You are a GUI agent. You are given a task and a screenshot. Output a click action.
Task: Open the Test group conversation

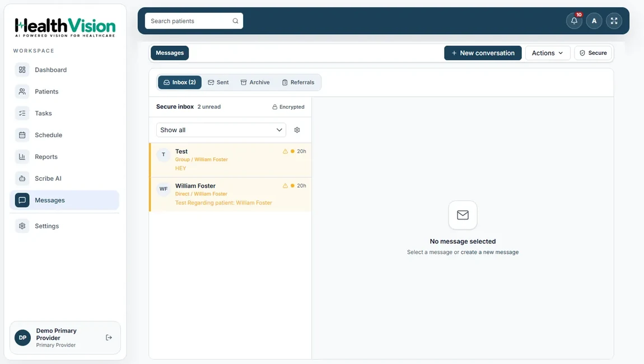click(230, 160)
